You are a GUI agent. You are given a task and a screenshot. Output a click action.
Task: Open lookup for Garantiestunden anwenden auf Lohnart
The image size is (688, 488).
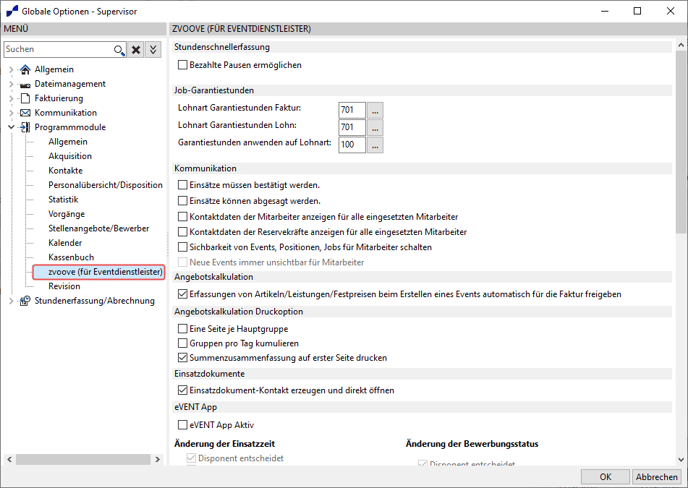(x=375, y=145)
